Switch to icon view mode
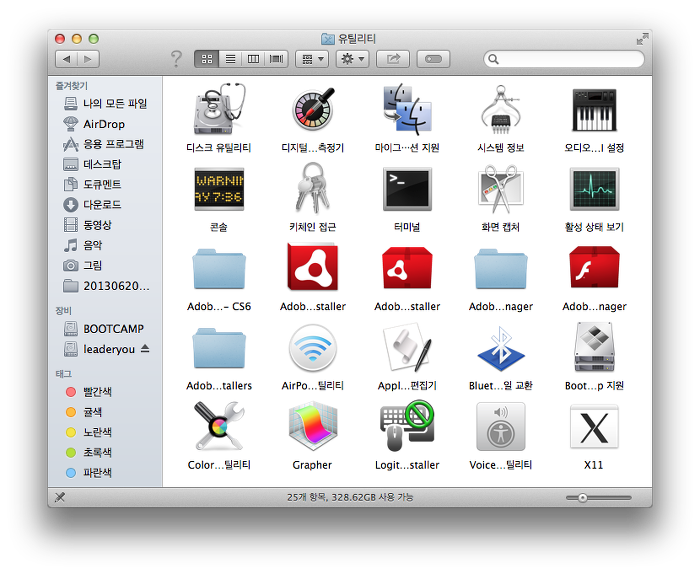700x574 pixels. click(207, 59)
